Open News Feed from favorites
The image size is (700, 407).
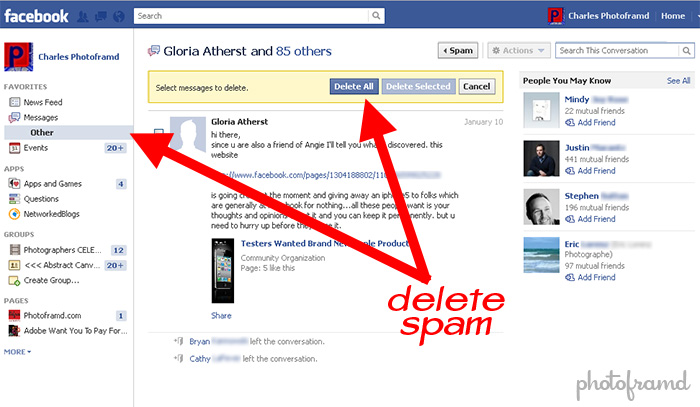pyautogui.click(x=43, y=102)
